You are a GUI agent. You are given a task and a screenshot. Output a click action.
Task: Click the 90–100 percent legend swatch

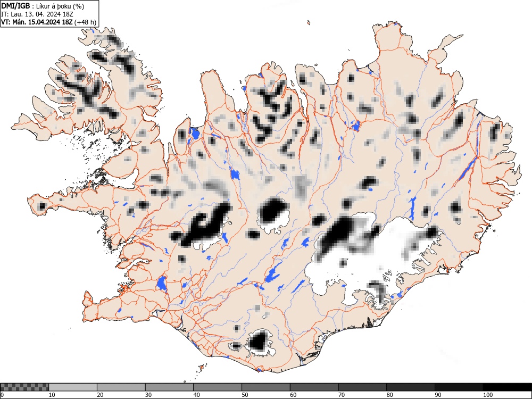[x=459, y=387]
